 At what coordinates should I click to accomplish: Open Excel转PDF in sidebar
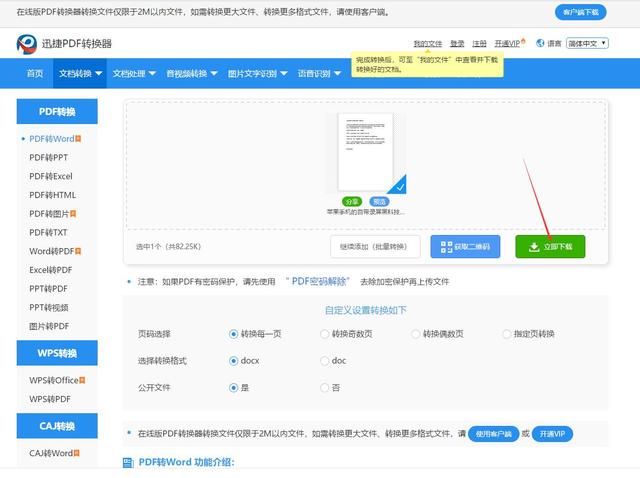point(51,270)
